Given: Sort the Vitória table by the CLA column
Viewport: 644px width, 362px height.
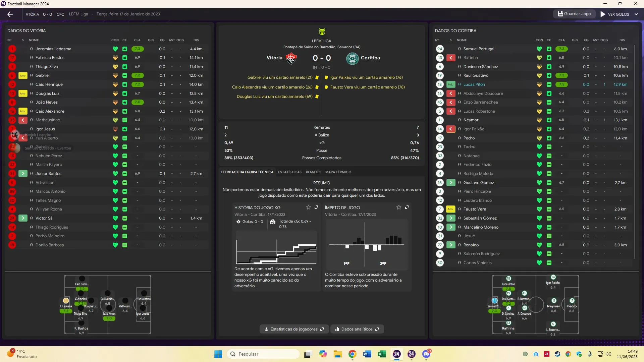Looking at the screenshot, I should pos(137,40).
